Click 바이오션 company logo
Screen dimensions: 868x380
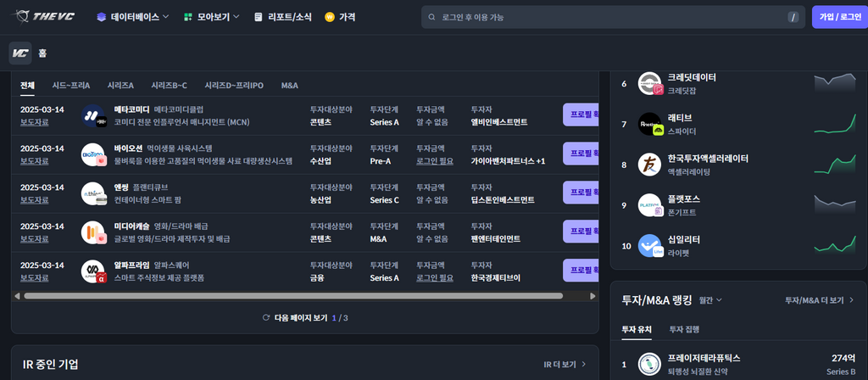tap(93, 154)
